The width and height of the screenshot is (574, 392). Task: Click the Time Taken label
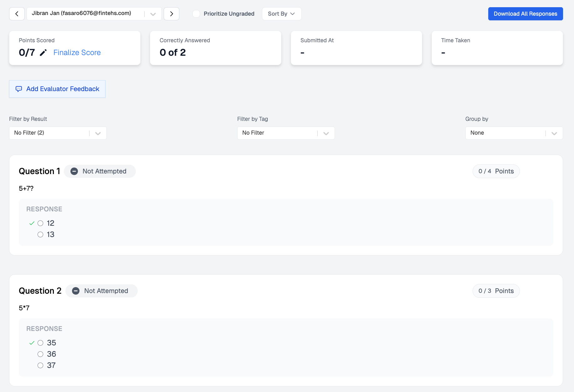pos(456,40)
